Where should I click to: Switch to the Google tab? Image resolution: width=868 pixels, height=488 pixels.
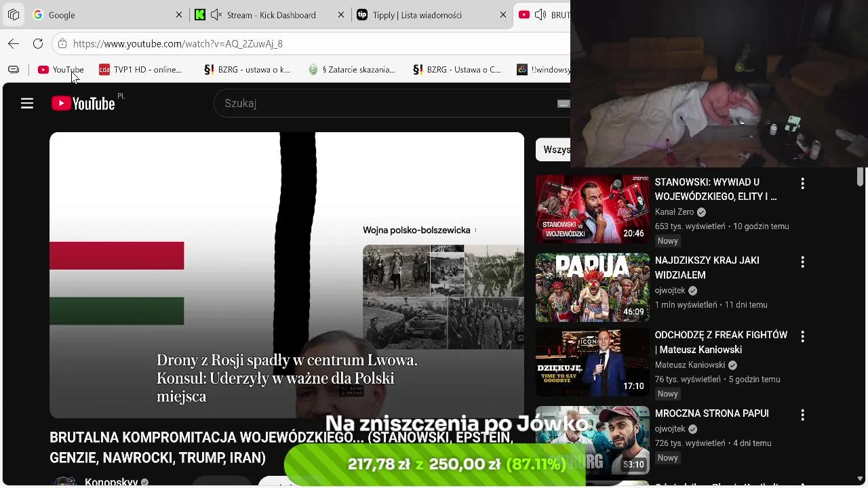pyautogui.click(x=107, y=15)
